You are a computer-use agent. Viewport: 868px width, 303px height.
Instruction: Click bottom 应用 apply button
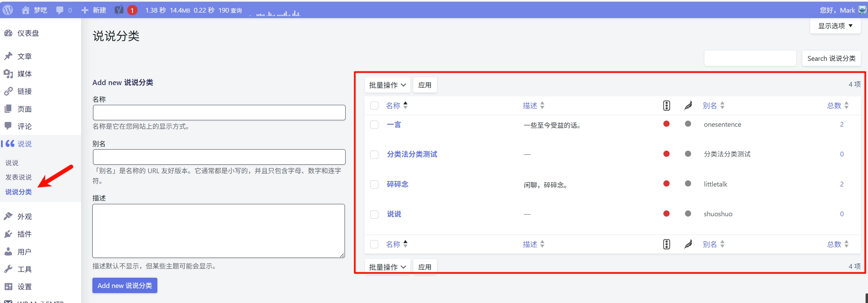pyautogui.click(x=425, y=267)
